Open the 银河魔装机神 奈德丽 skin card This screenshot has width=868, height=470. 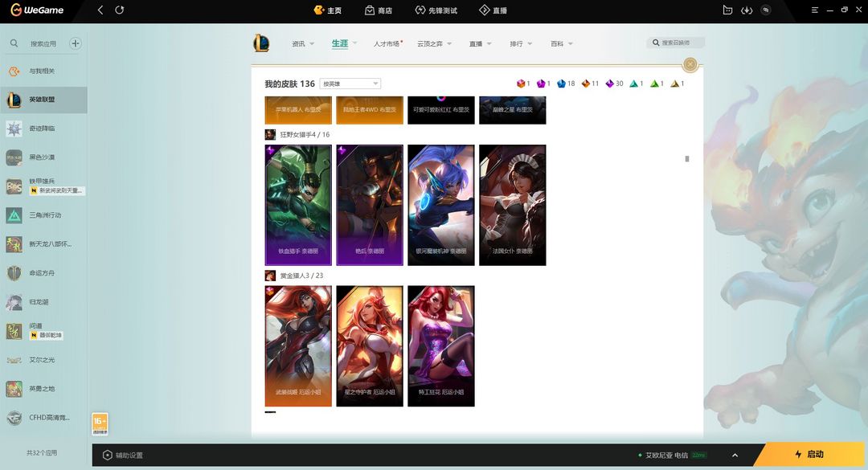(441, 206)
